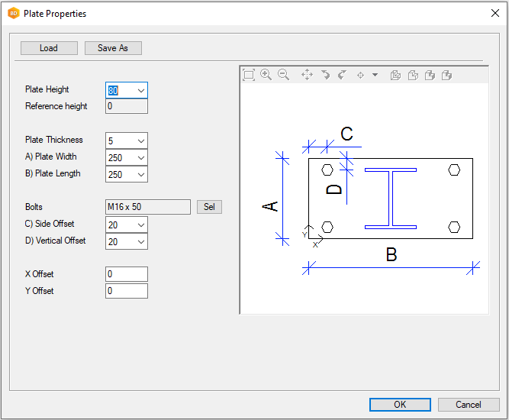Click the first 3D view cube icon
Screen dimensions: 509x420
pos(395,75)
